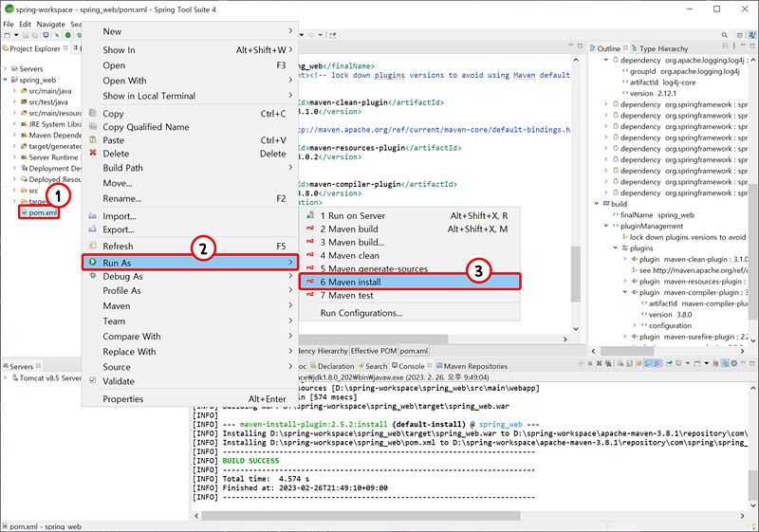
Task: Toggle Show Console When Standard Error Changes
Action: tap(657, 363)
